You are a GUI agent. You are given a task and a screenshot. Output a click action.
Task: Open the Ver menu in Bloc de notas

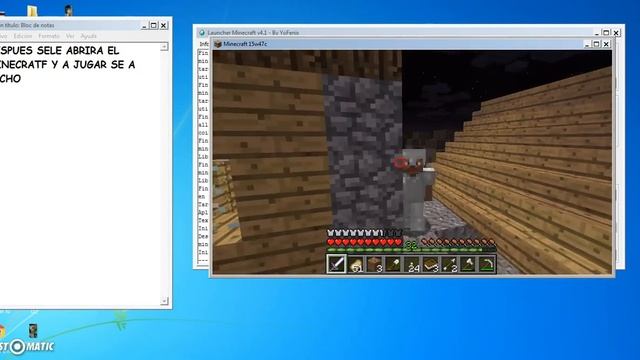70,36
